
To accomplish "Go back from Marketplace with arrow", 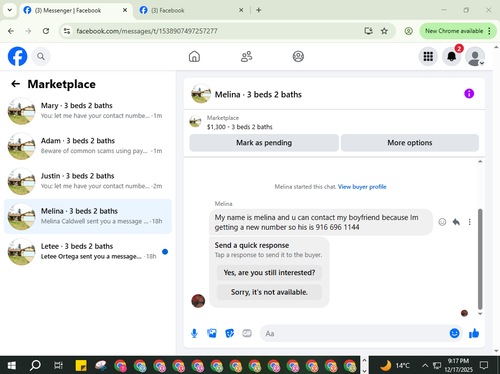I will coord(15,84).
